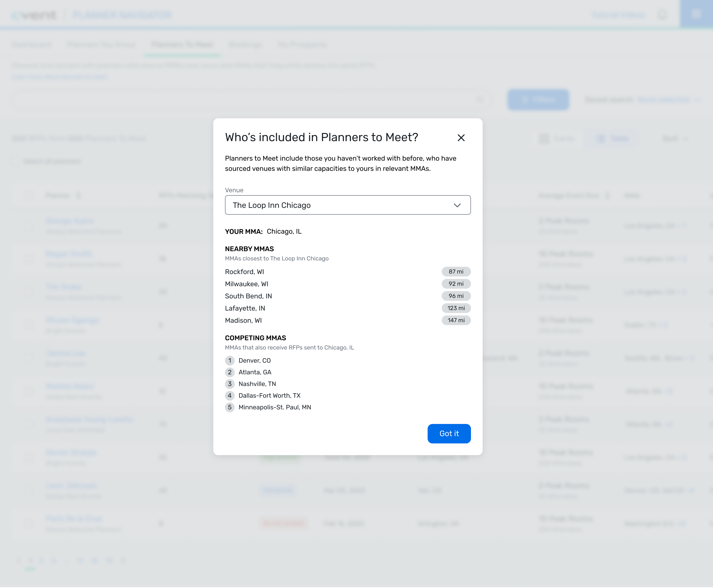Click the blurred search input field
The height and width of the screenshot is (588, 713).
[x=252, y=100]
